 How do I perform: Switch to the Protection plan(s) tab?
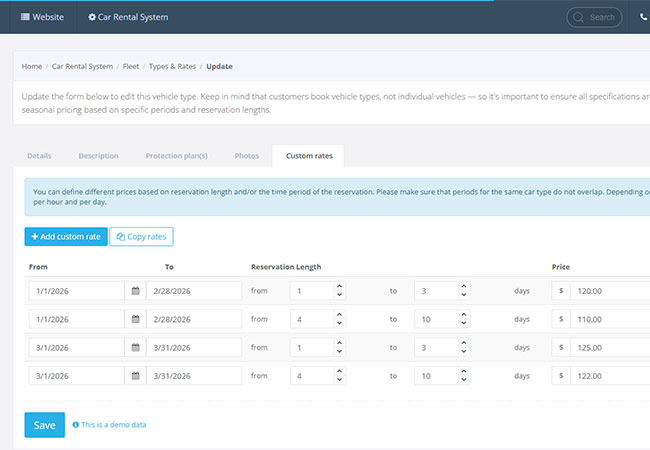point(177,156)
